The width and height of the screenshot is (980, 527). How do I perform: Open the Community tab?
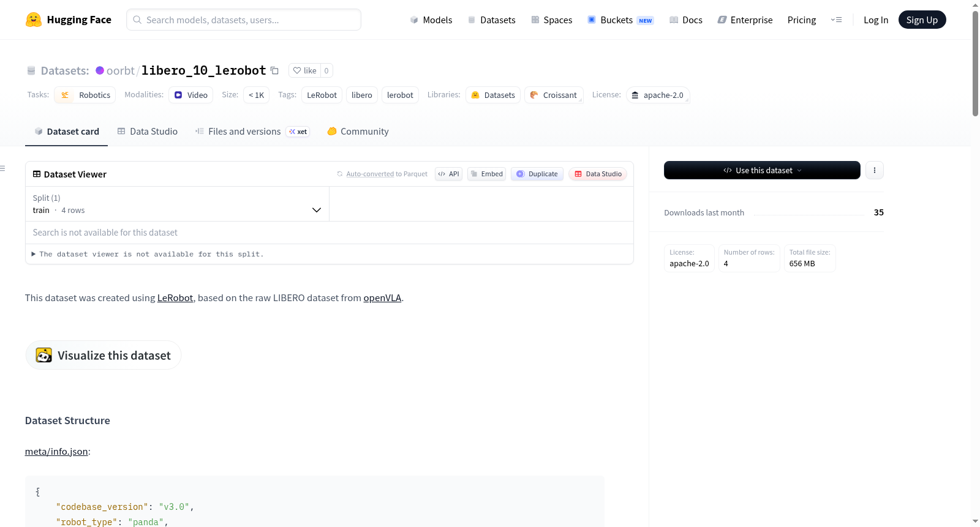pyautogui.click(x=358, y=131)
